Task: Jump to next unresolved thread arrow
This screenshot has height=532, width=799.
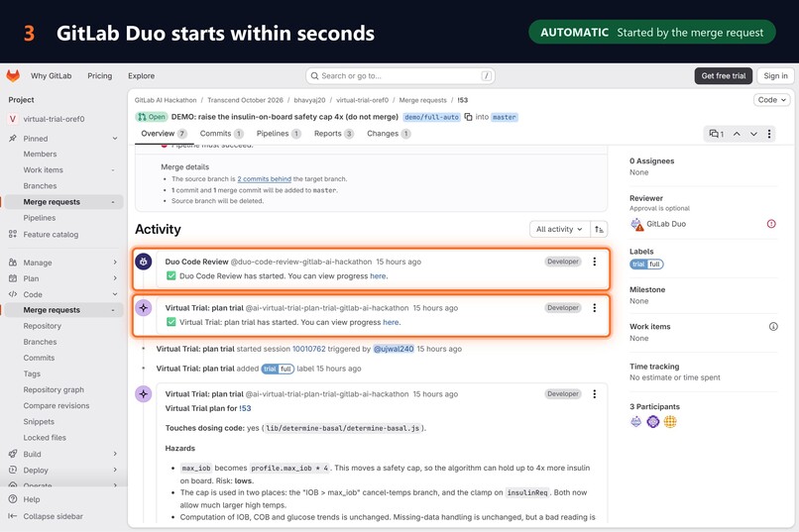Action: pyautogui.click(x=753, y=134)
